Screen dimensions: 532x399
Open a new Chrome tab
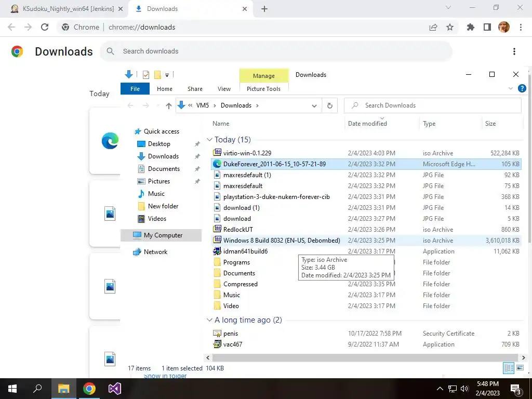[264, 9]
